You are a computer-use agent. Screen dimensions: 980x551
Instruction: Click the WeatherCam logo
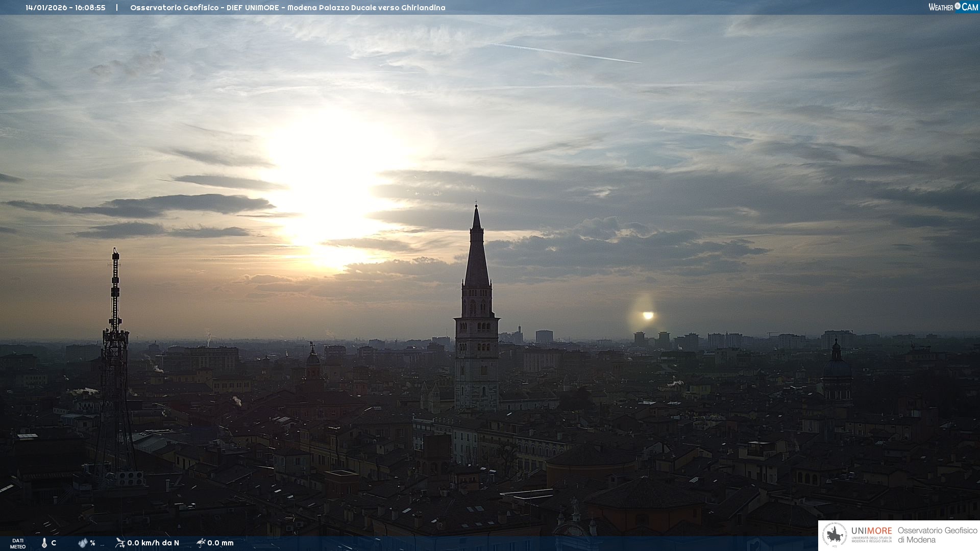click(x=953, y=7)
